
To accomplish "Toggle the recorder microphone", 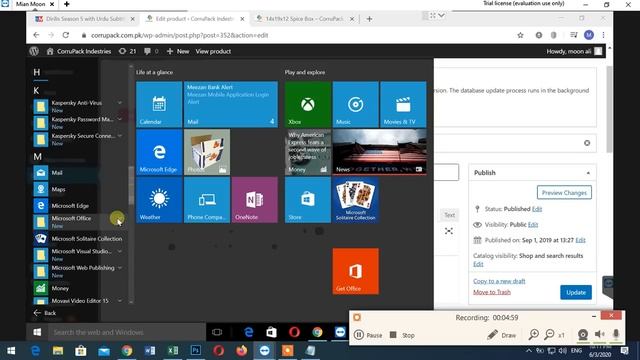I will [x=616, y=335].
